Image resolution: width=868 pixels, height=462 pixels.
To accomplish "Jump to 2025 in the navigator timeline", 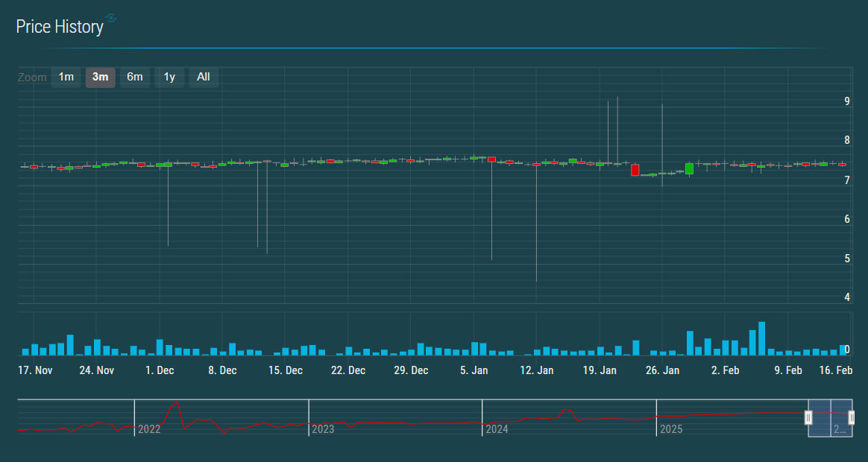I will tap(671, 429).
